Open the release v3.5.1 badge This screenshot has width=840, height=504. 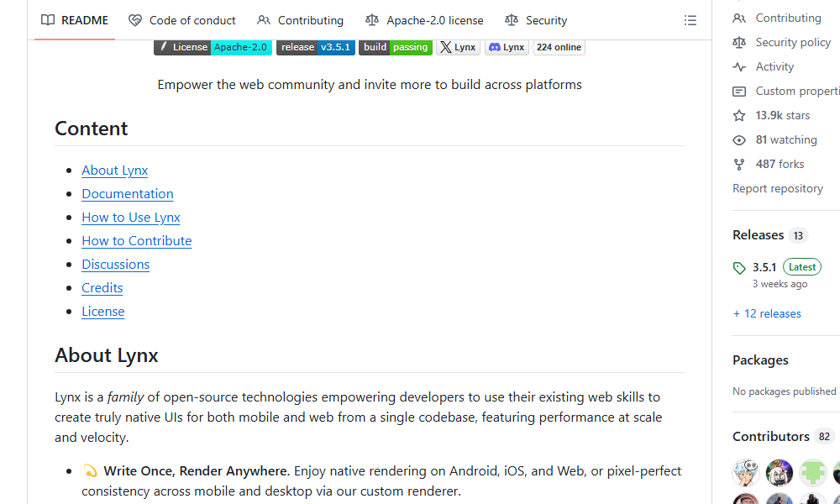coord(316,47)
